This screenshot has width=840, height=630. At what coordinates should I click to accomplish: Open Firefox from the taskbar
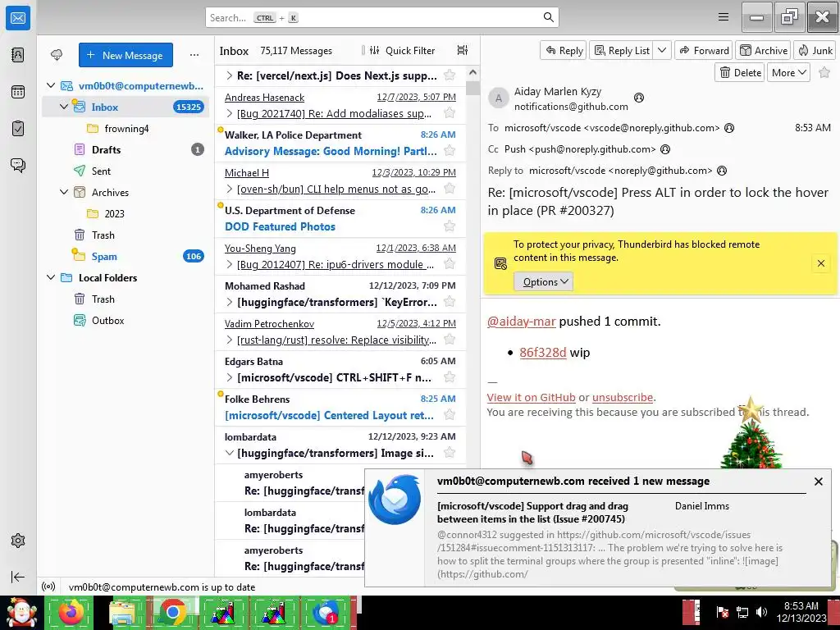click(x=71, y=612)
